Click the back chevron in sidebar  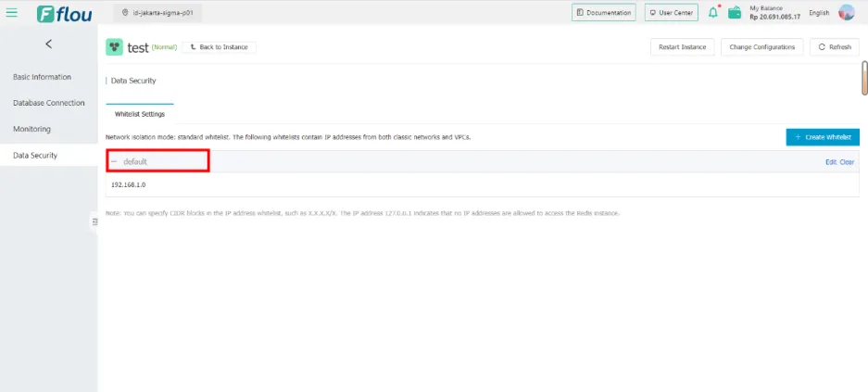(x=49, y=44)
